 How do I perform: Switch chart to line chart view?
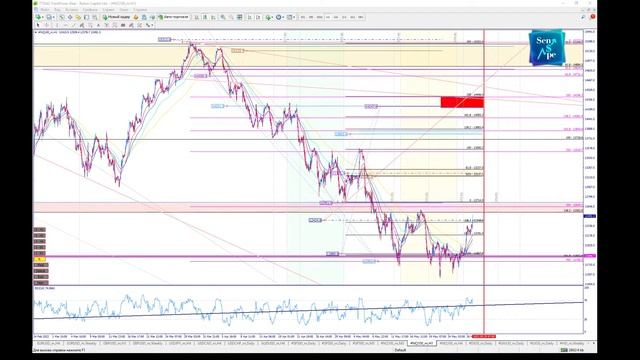pos(213,17)
